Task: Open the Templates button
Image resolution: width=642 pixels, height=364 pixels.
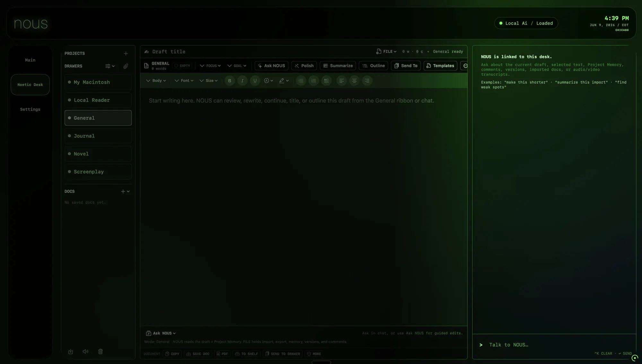Action: tap(440, 66)
